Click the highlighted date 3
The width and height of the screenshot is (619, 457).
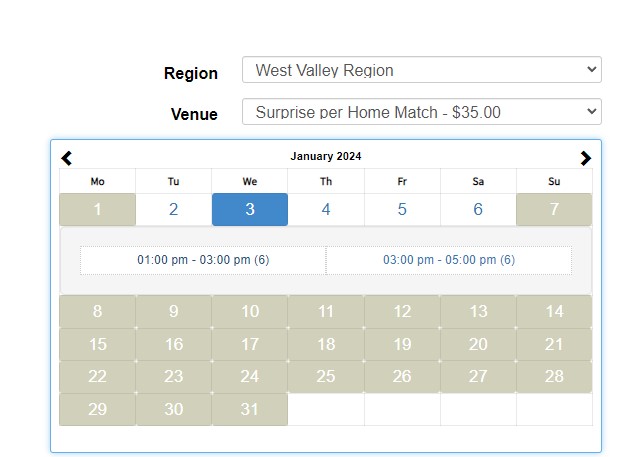point(250,210)
